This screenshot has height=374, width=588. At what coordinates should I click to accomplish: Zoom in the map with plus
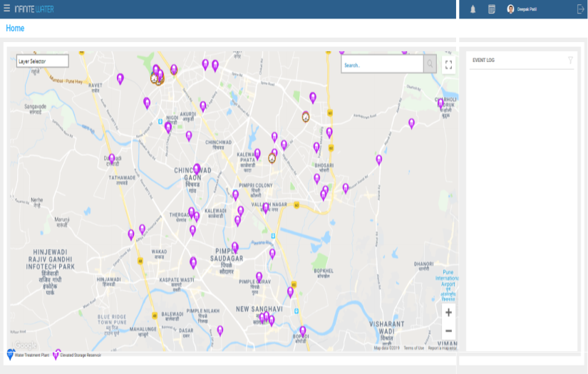(448, 312)
